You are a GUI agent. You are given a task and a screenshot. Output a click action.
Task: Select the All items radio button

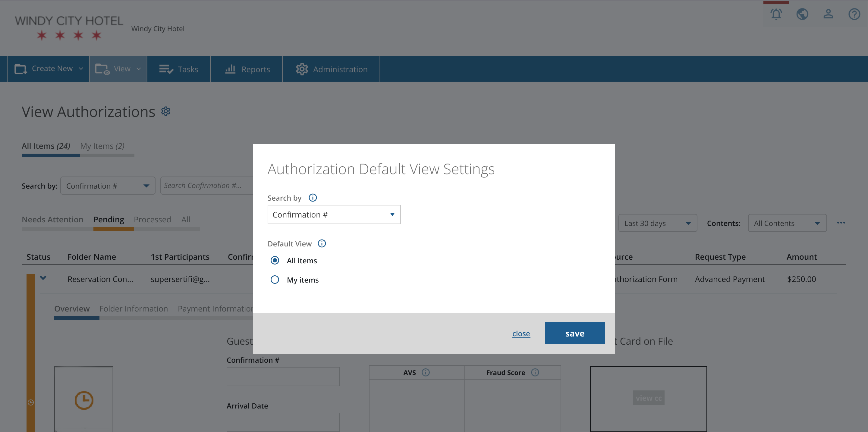click(x=275, y=260)
